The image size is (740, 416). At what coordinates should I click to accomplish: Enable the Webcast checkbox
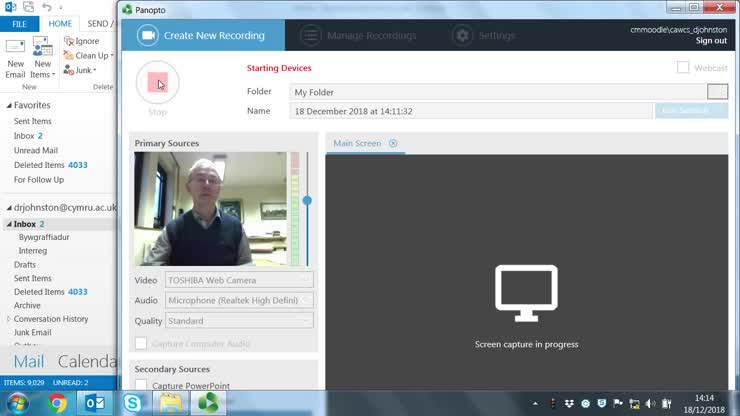pos(683,67)
